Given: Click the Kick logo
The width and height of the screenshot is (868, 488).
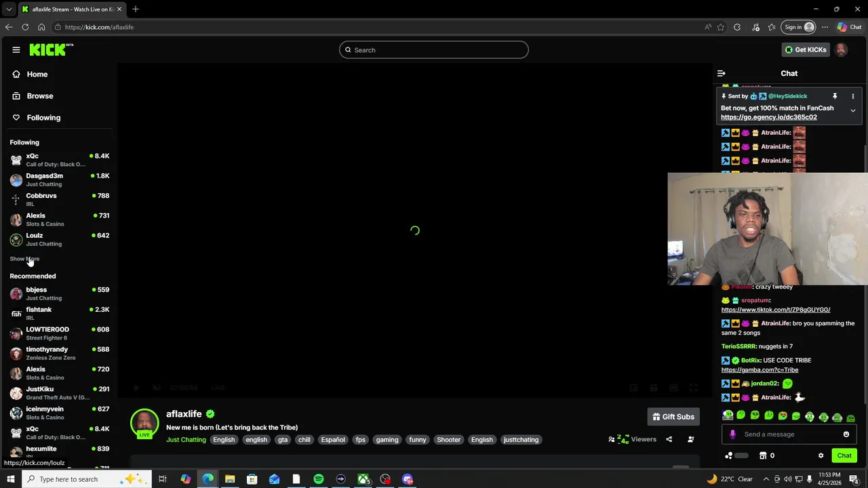Looking at the screenshot, I should 50,49.
